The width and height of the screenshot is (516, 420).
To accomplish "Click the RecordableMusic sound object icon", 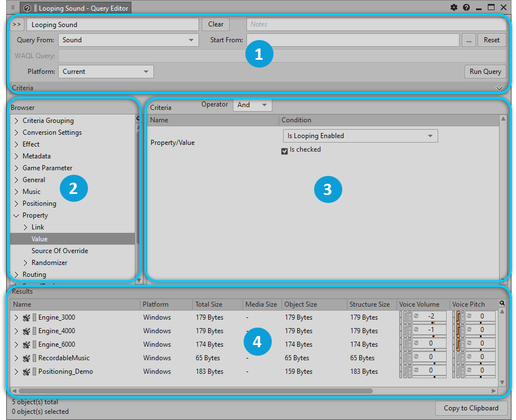I will tap(26, 358).
